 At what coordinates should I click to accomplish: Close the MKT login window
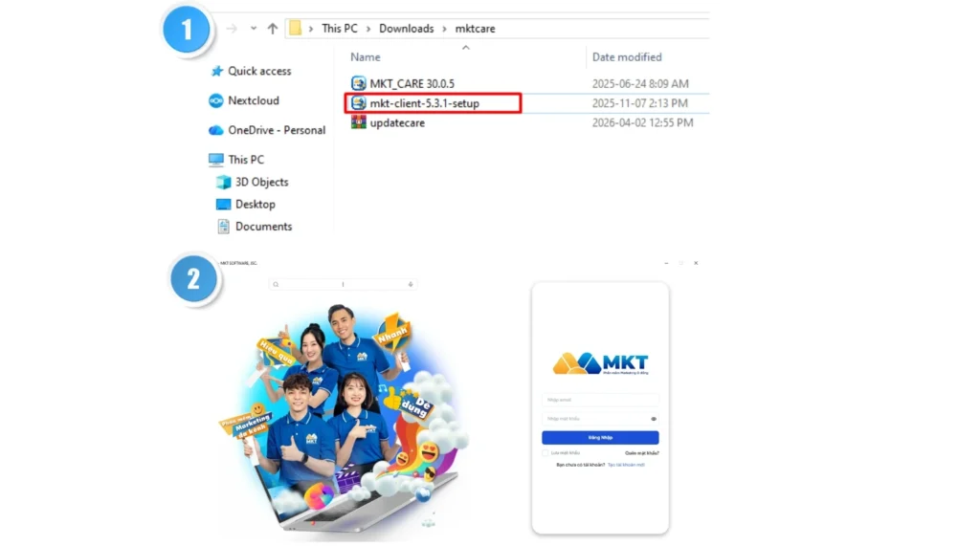[x=696, y=263]
